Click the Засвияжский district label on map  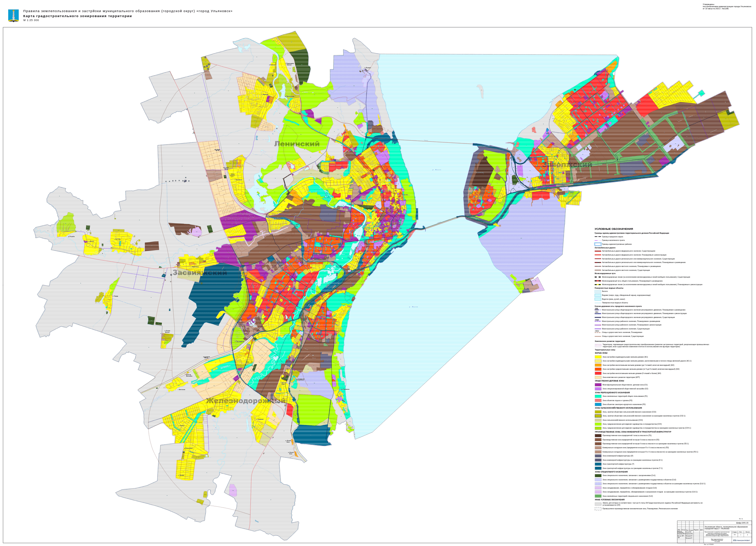tap(199, 273)
